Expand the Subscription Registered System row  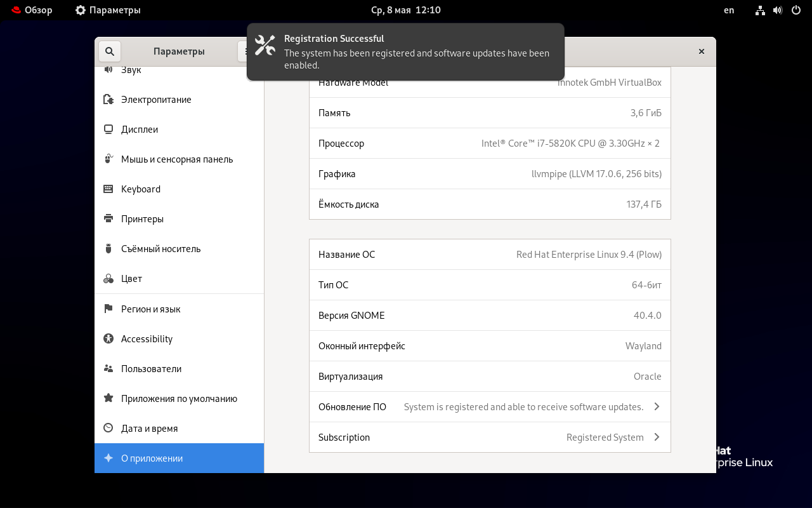tap(657, 438)
